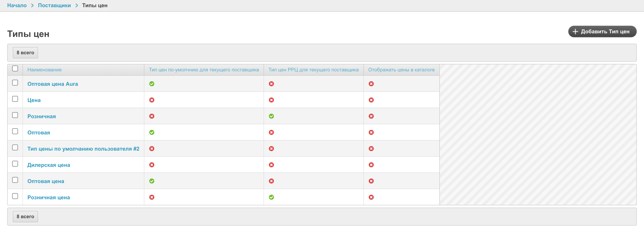
Task: Click red RRP cross in Тип цены по умолчанию row
Action: coord(271,149)
